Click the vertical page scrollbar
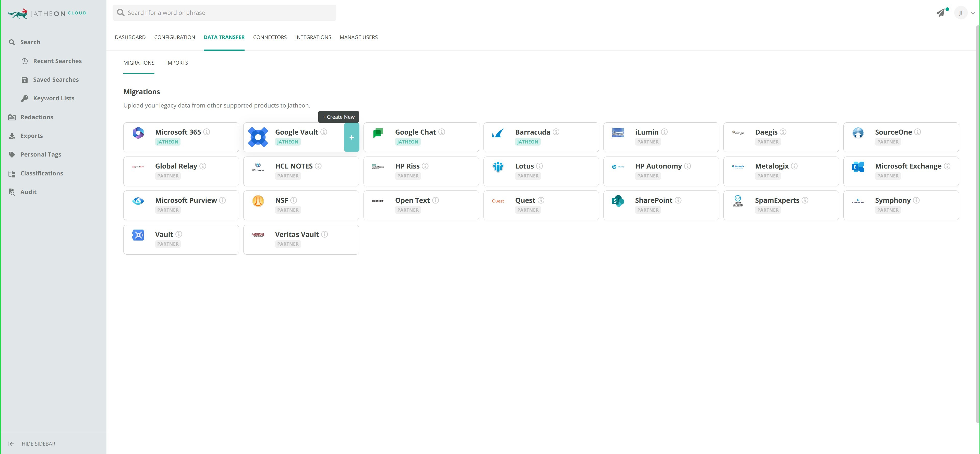The height and width of the screenshot is (454, 980). pos(978,224)
